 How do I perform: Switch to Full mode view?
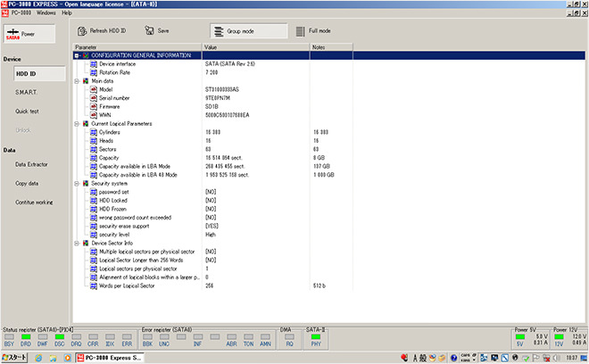click(x=313, y=31)
